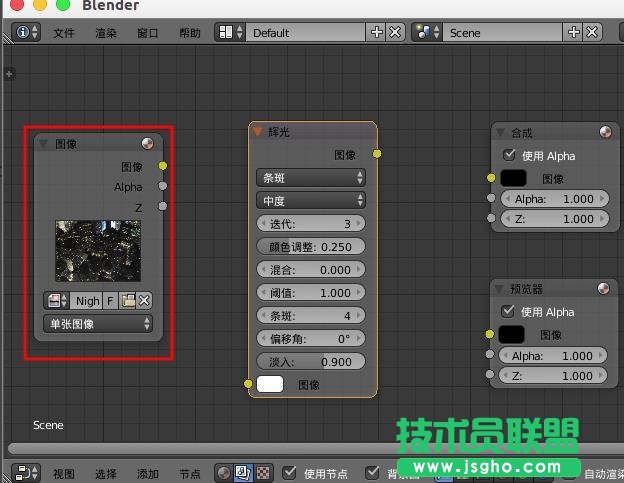624x483 pixels.
Task: Adjust the 颜色调整 0.250 slider
Action: click(311, 247)
